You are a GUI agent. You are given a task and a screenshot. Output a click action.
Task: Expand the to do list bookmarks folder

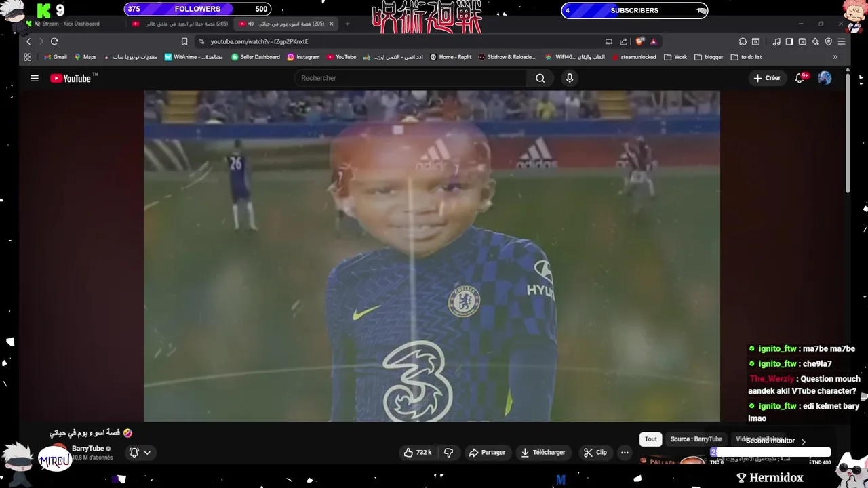(746, 57)
